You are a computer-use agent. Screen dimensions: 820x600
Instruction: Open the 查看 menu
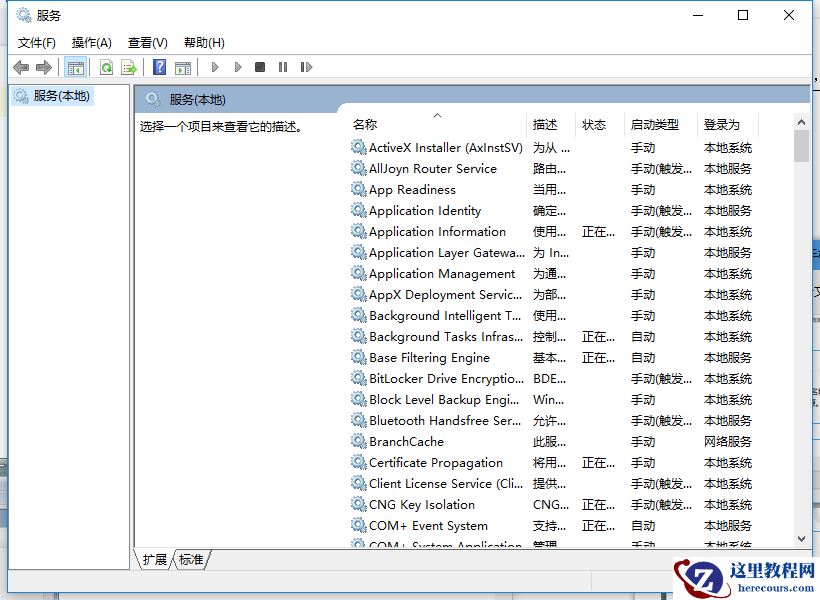tap(146, 42)
